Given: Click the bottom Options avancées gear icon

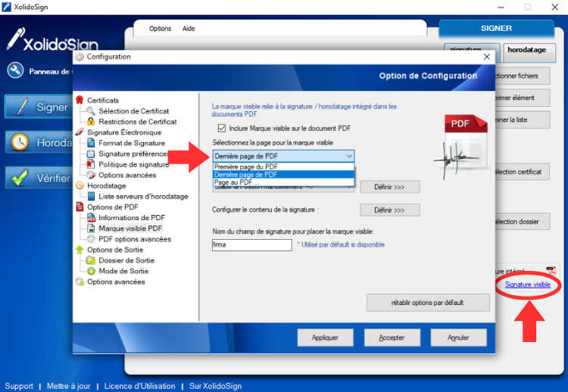Looking at the screenshot, I should 80,282.
